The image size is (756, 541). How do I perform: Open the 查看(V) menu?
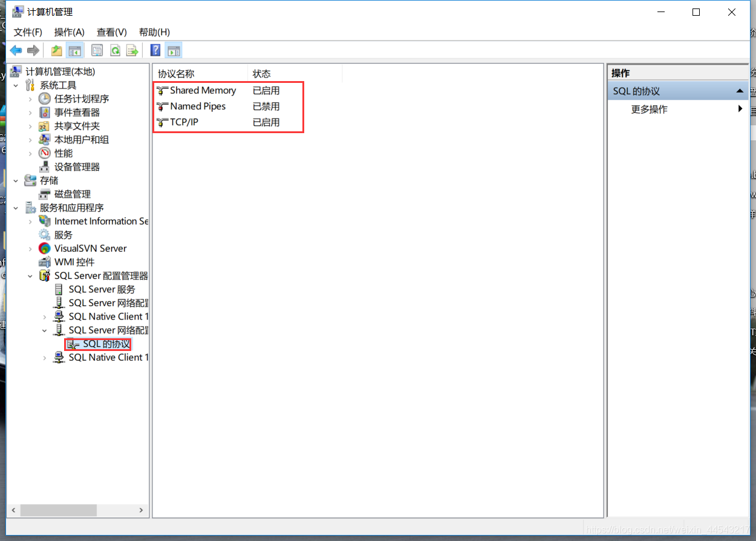point(112,32)
